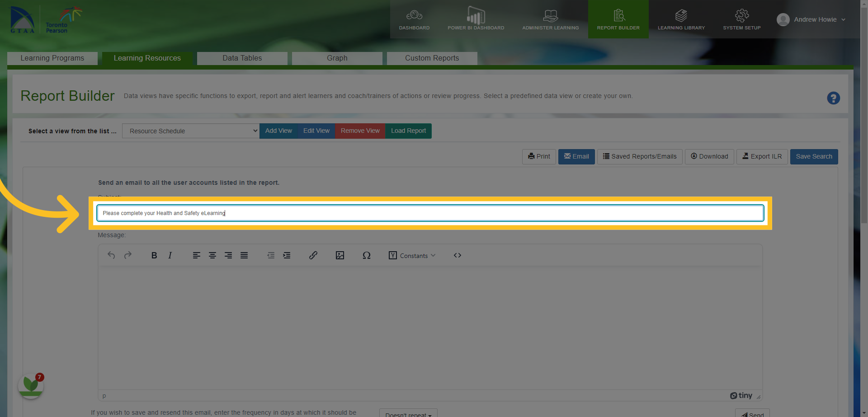Redo the last edit in message editor

tap(128, 255)
